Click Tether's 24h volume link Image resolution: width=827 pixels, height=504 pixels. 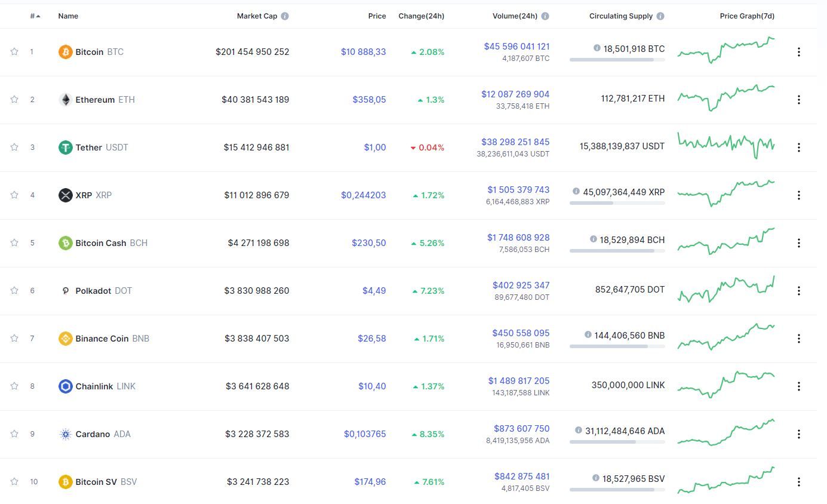(515, 142)
